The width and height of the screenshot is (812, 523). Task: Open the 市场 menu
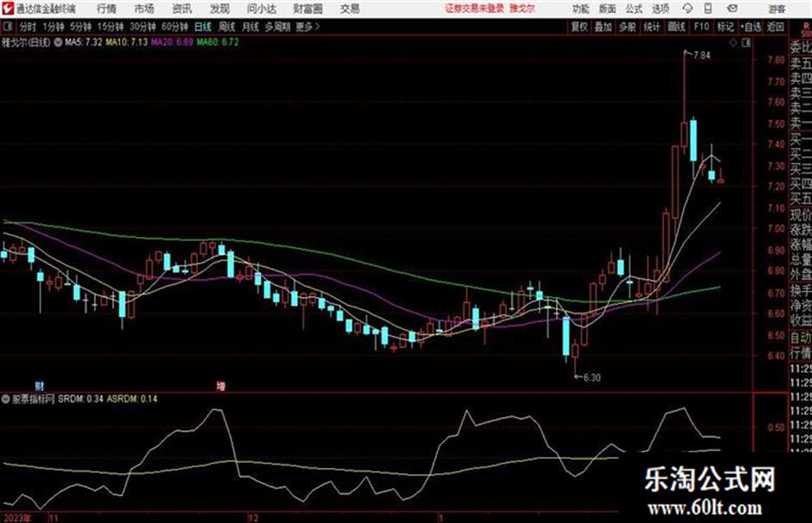click(144, 9)
